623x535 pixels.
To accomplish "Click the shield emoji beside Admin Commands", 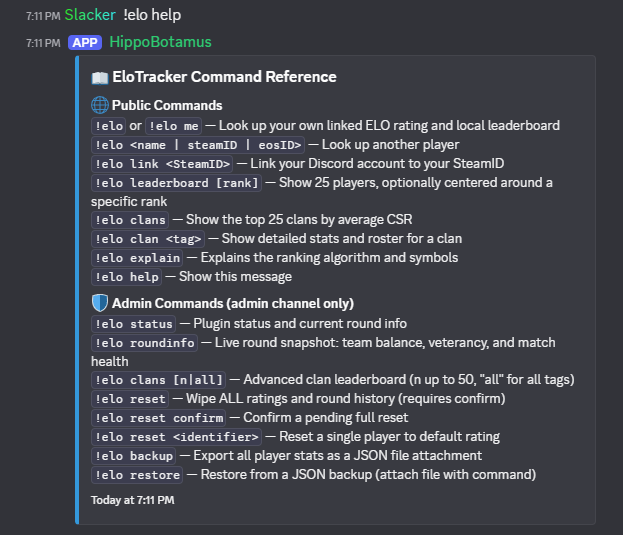I will [x=100, y=303].
